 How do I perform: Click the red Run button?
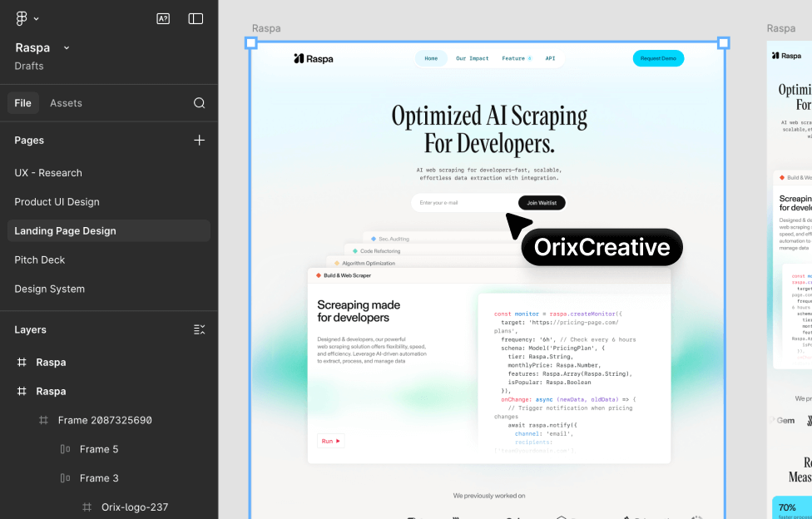(330, 441)
